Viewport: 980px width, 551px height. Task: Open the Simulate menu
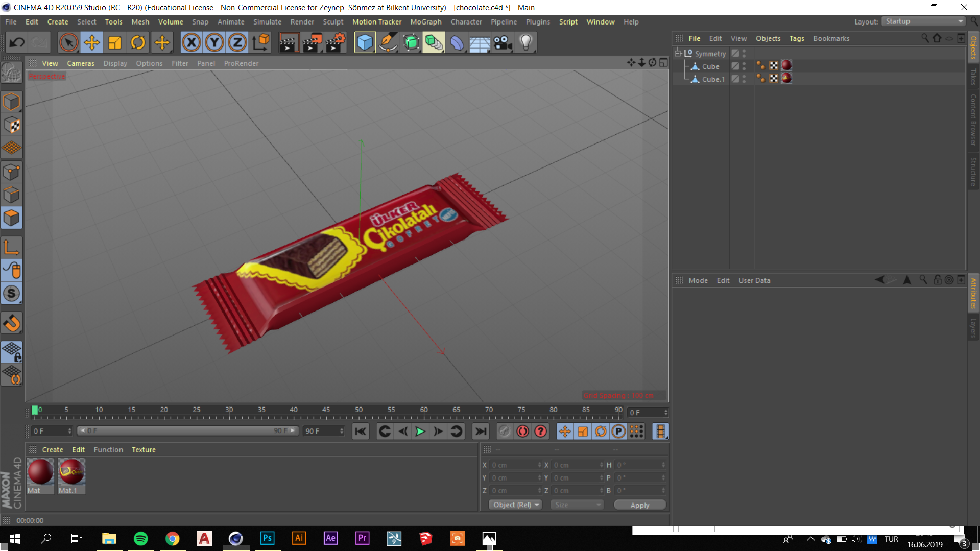pyautogui.click(x=267, y=22)
